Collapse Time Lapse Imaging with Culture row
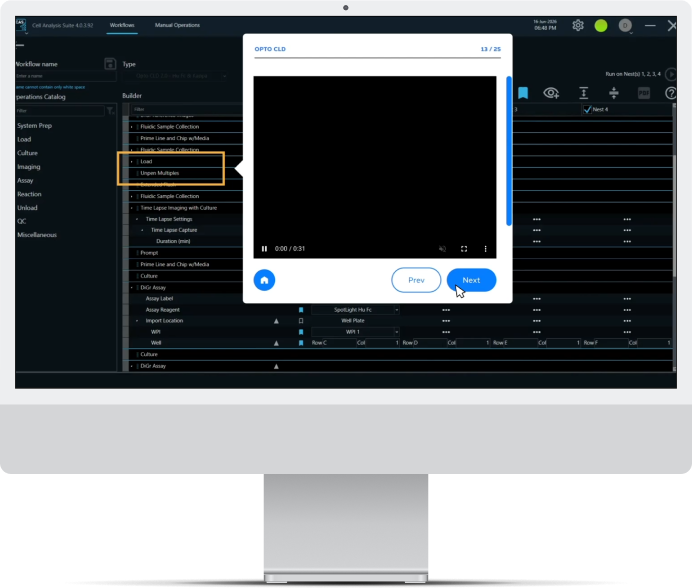The image size is (692, 588). tap(132, 208)
